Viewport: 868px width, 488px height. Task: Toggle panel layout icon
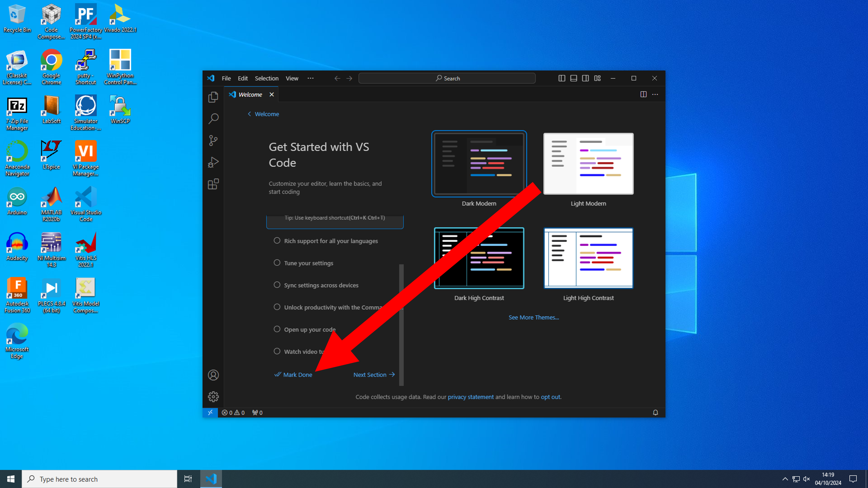(x=573, y=78)
